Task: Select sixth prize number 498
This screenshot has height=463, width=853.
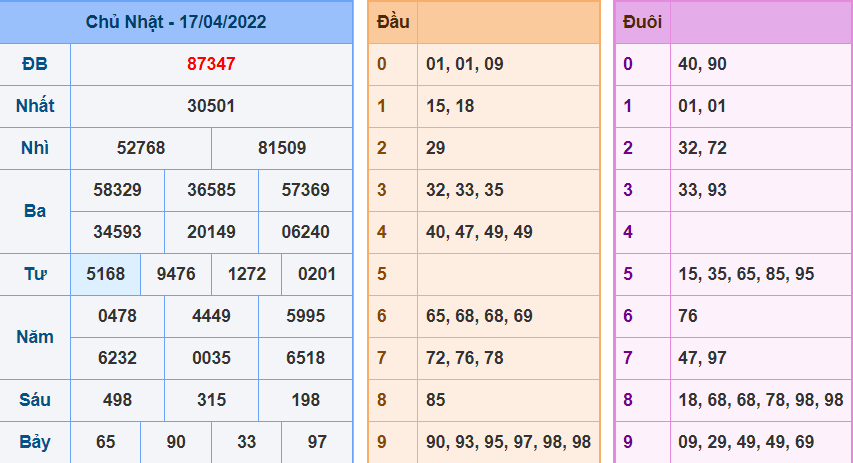Action: click(118, 400)
